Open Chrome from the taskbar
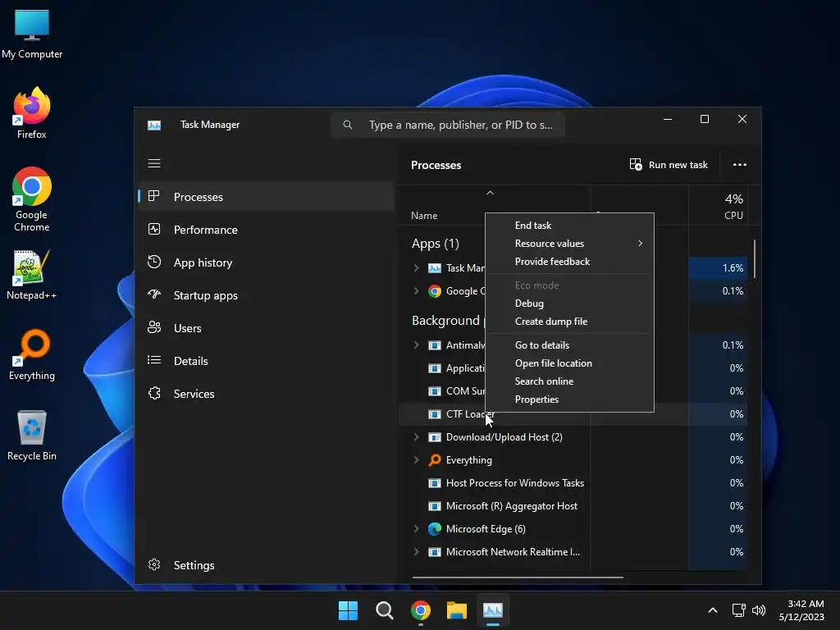This screenshot has height=630, width=840. coord(421,610)
